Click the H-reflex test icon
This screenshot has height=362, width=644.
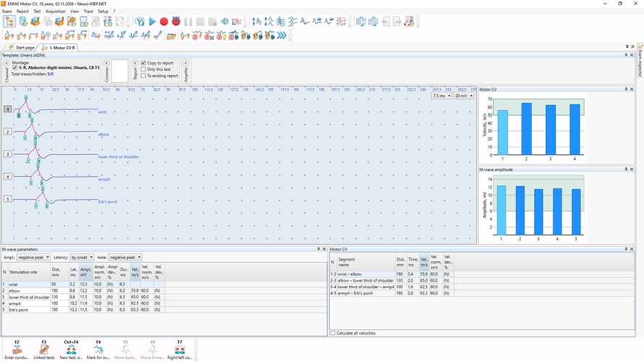click(57, 35)
